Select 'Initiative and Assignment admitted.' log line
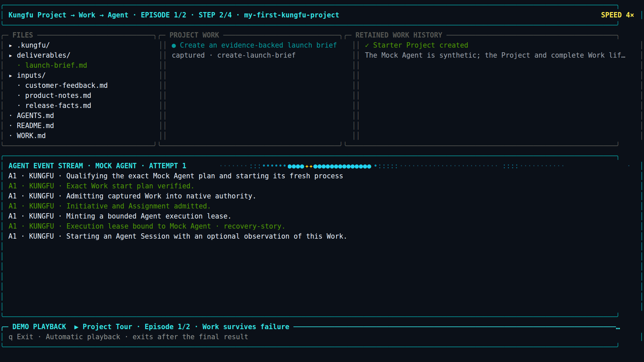The width and height of the screenshot is (644, 362). [x=109, y=206]
